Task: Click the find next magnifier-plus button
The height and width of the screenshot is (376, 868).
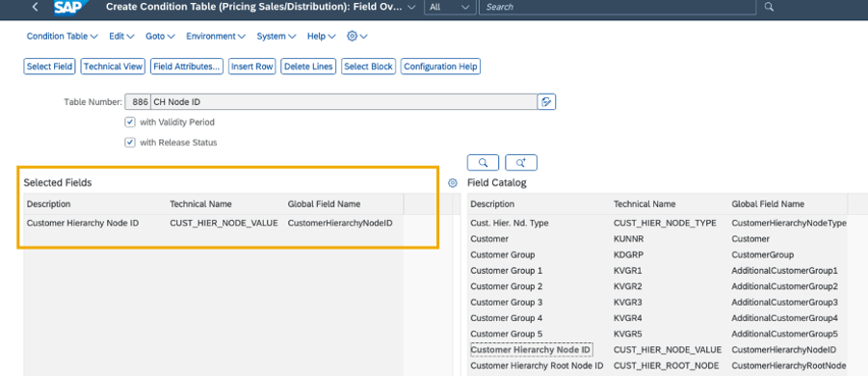Action: point(521,163)
